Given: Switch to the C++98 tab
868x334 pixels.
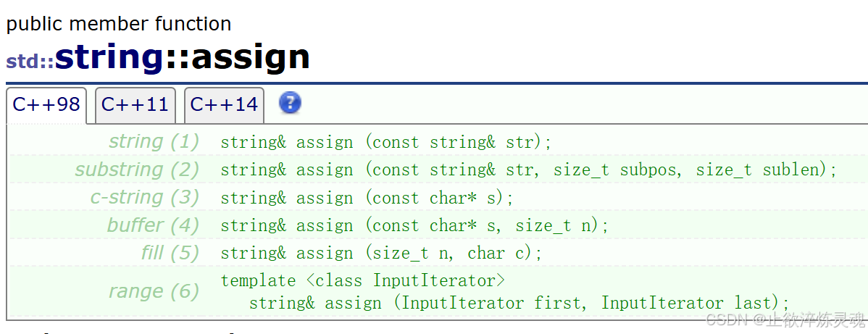Looking at the screenshot, I should [46, 105].
